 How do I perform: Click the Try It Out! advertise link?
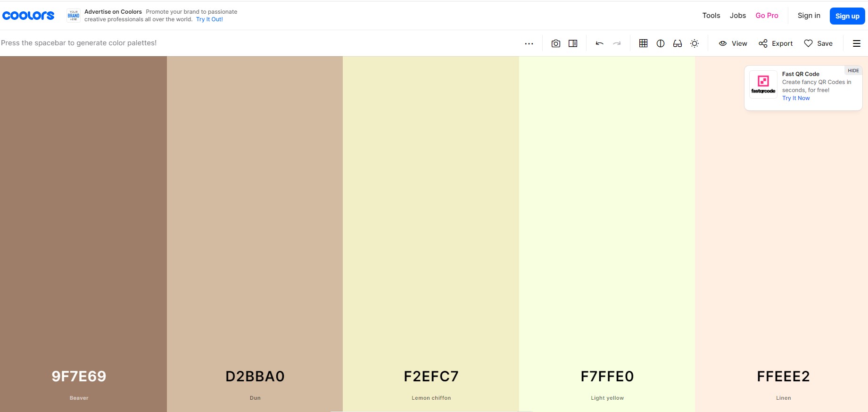tap(209, 19)
